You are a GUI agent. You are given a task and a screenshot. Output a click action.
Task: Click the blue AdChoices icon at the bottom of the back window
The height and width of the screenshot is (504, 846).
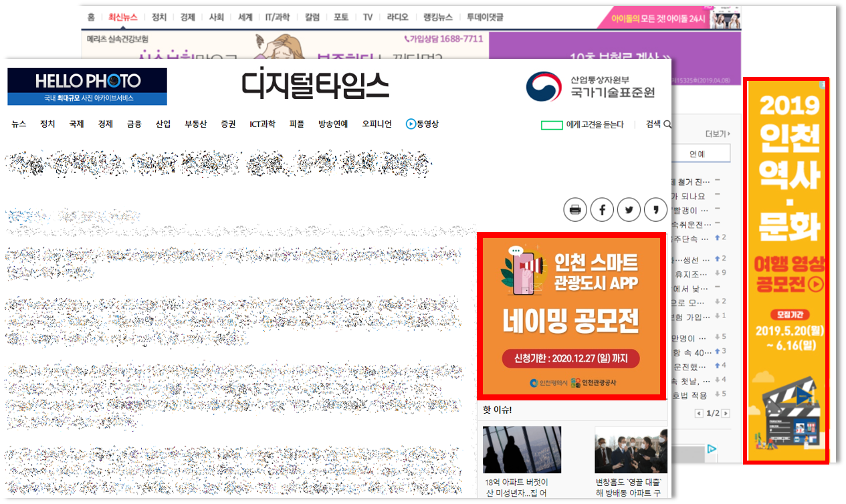point(712,450)
